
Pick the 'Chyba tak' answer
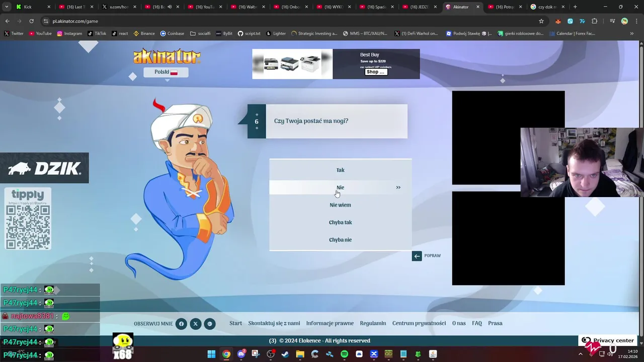click(x=340, y=222)
